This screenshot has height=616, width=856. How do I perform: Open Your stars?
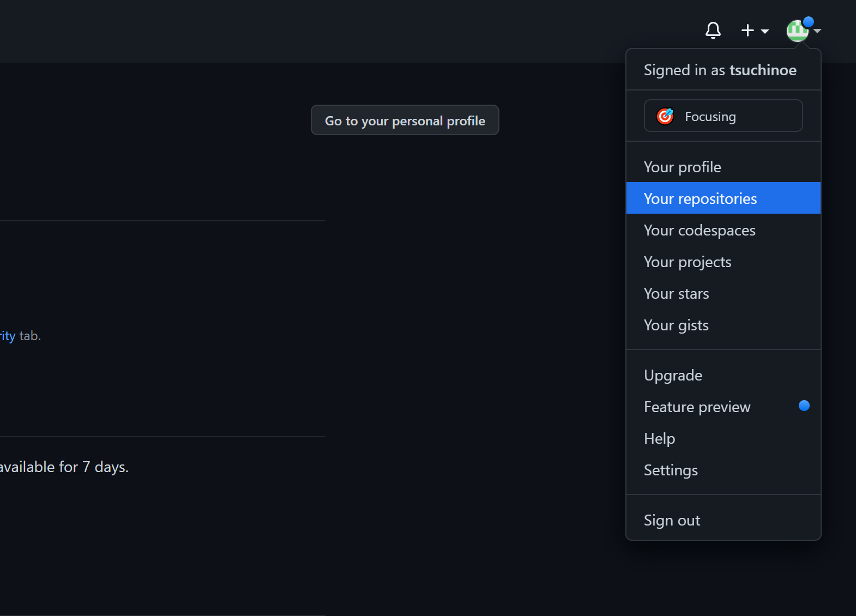[723, 293]
